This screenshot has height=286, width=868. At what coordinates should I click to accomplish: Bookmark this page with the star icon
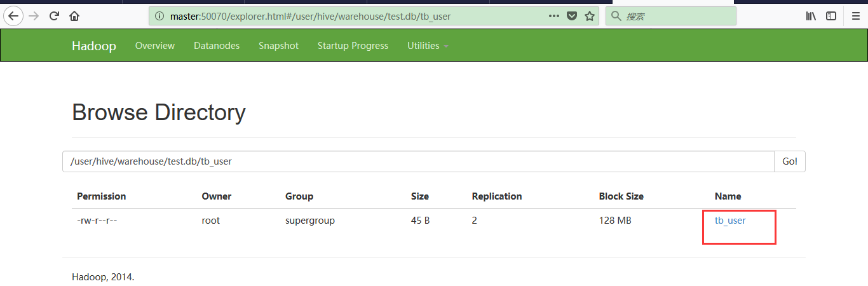(590, 16)
